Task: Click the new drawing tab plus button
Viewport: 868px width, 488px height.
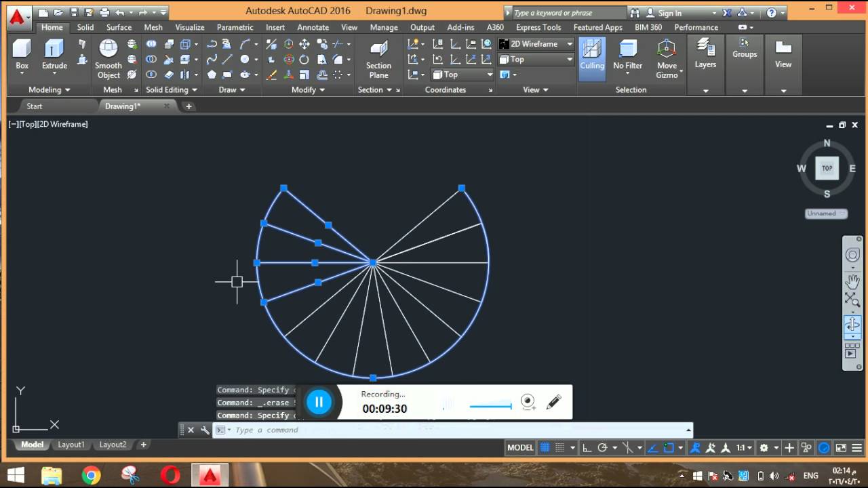Action: pos(189,106)
